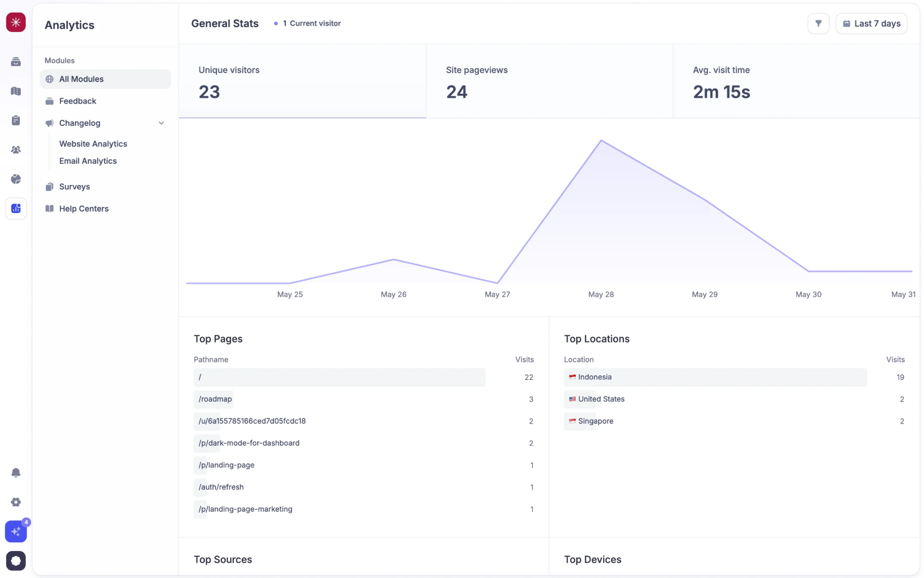Viewport: 924px width, 578px height.
Task: Select All Modules in sidebar
Action: point(105,79)
